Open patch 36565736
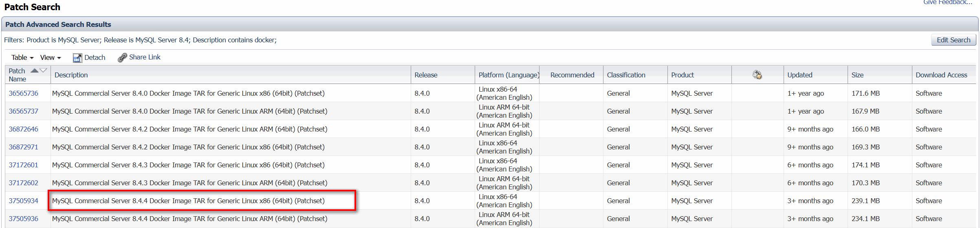This screenshot has width=980, height=228. (x=24, y=93)
